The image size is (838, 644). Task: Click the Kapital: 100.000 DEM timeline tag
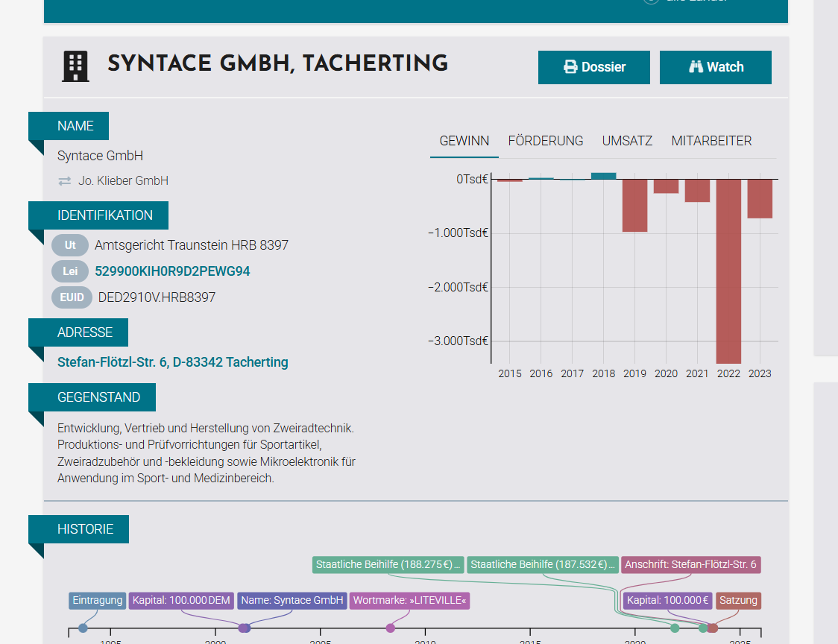(181, 601)
